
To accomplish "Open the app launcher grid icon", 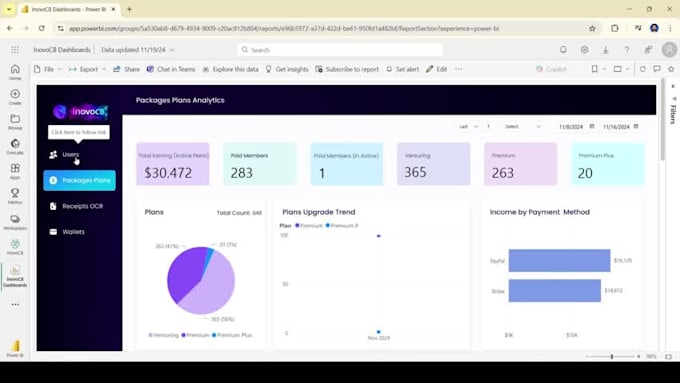I will pyautogui.click(x=15, y=50).
